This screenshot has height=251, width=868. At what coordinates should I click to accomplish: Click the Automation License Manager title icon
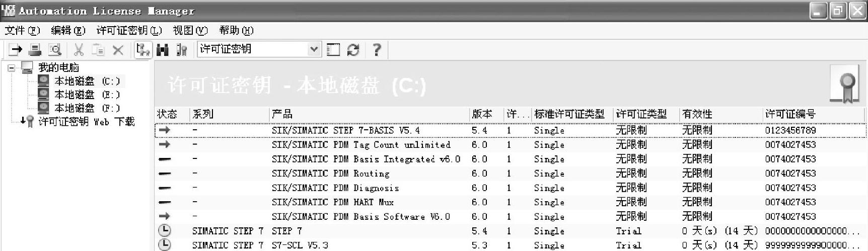coord(9,11)
